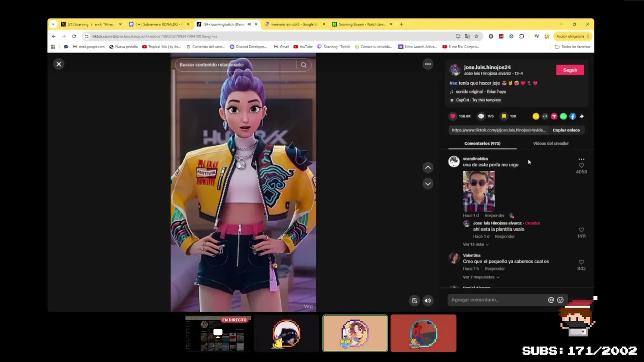Click the Seguir follow button

[x=570, y=70]
